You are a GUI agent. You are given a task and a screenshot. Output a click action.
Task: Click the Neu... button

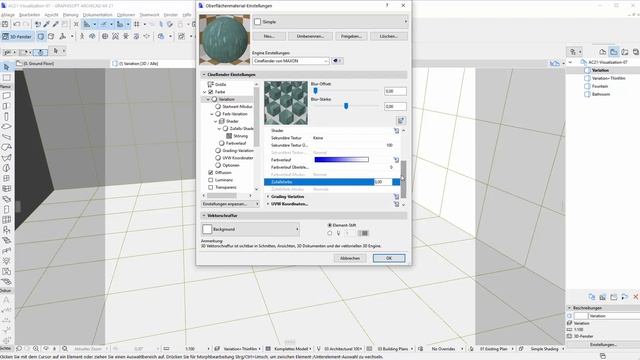point(269,36)
